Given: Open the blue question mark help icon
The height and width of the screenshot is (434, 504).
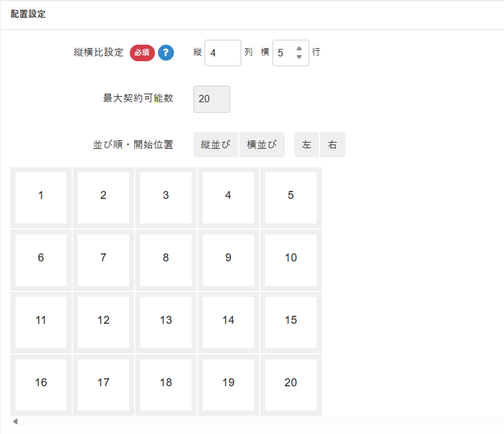Looking at the screenshot, I should [x=166, y=53].
